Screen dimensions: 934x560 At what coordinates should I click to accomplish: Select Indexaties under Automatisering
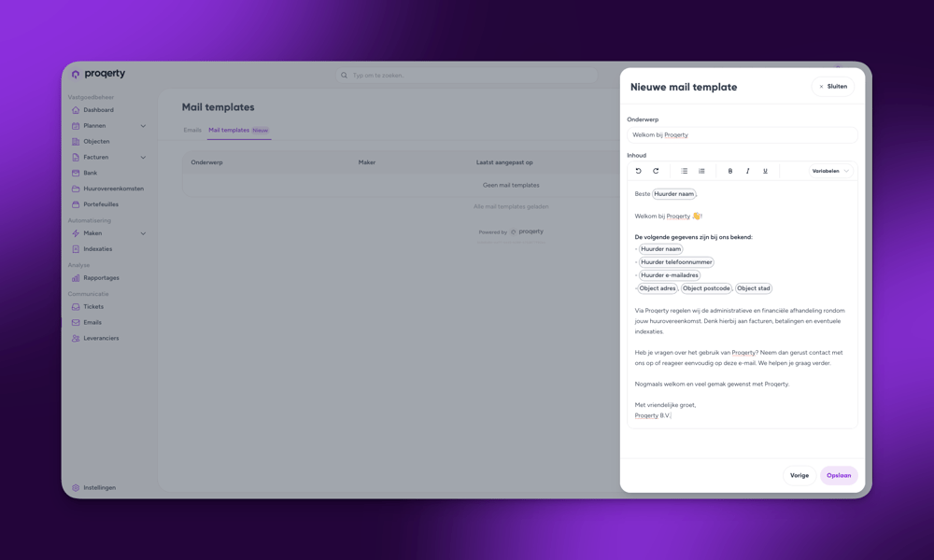[99, 248]
